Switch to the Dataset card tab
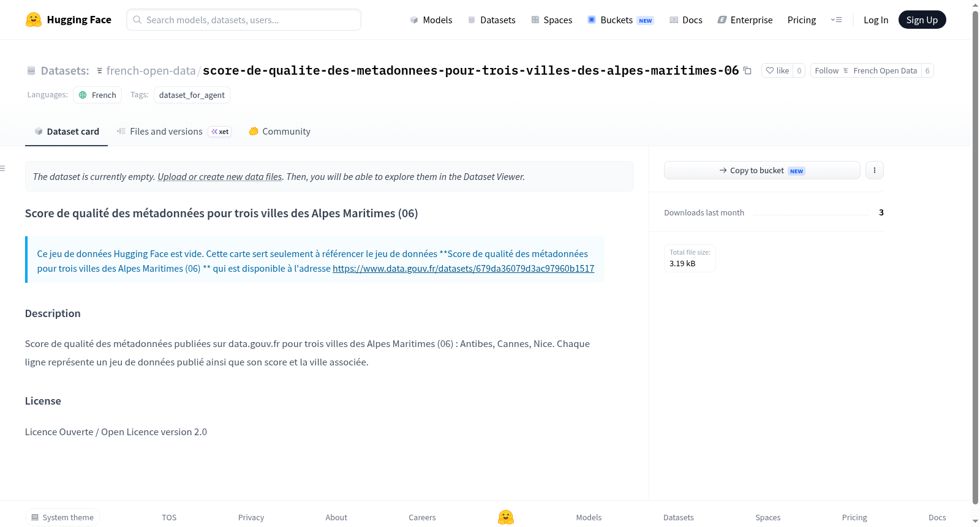The width and height of the screenshot is (980, 527). (67, 132)
